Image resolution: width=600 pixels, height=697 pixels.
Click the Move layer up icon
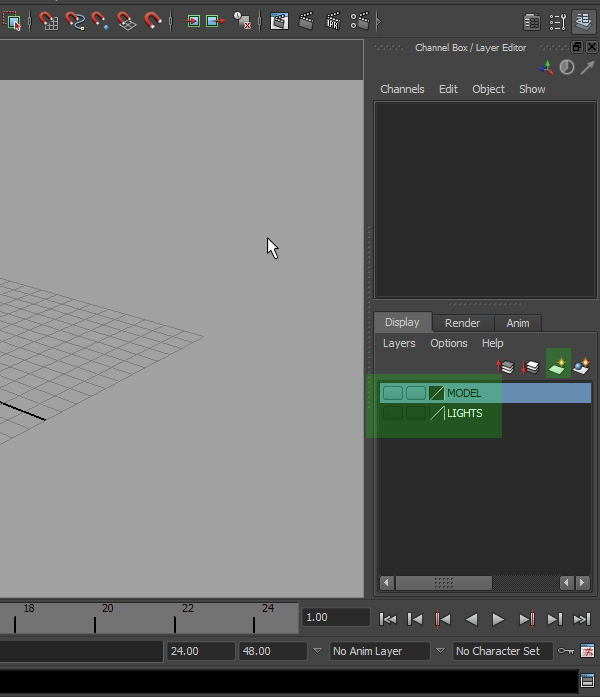tap(505, 367)
